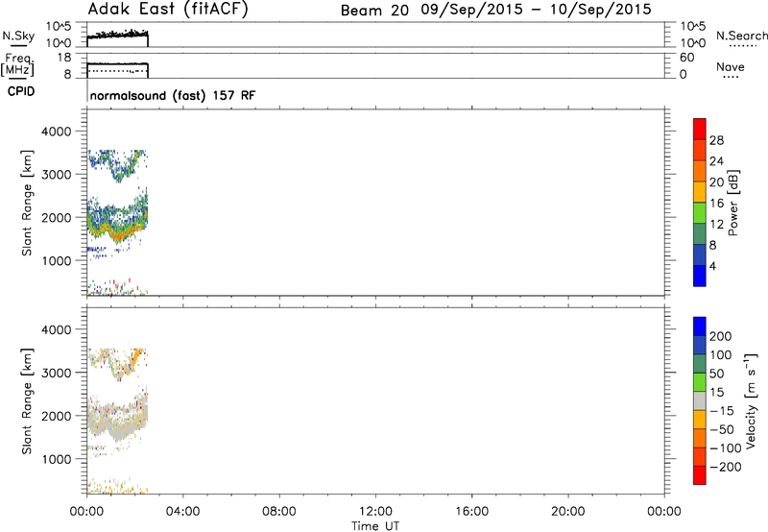This screenshot has height=532, width=768.
Task: Click the frequency trace in the Freq. strip
Action: point(117,64)
